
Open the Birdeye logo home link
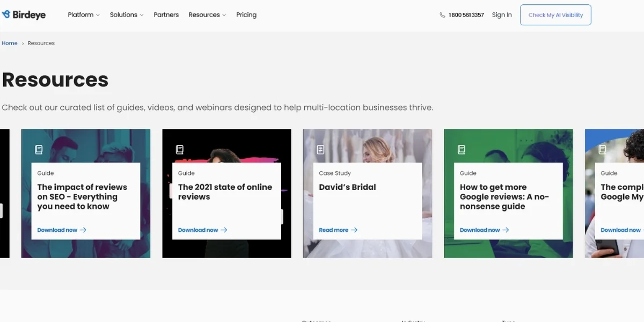point(24,15)
